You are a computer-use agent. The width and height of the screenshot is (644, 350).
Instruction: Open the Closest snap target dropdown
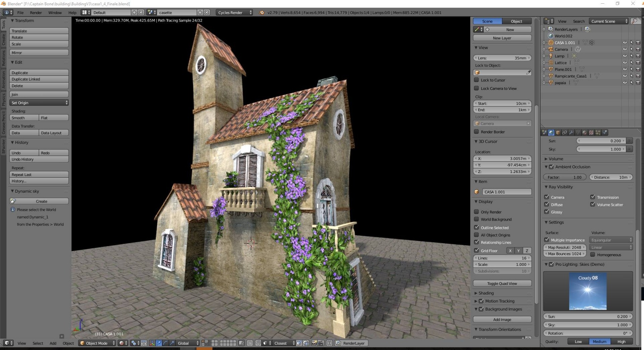[x=284, y=343]
